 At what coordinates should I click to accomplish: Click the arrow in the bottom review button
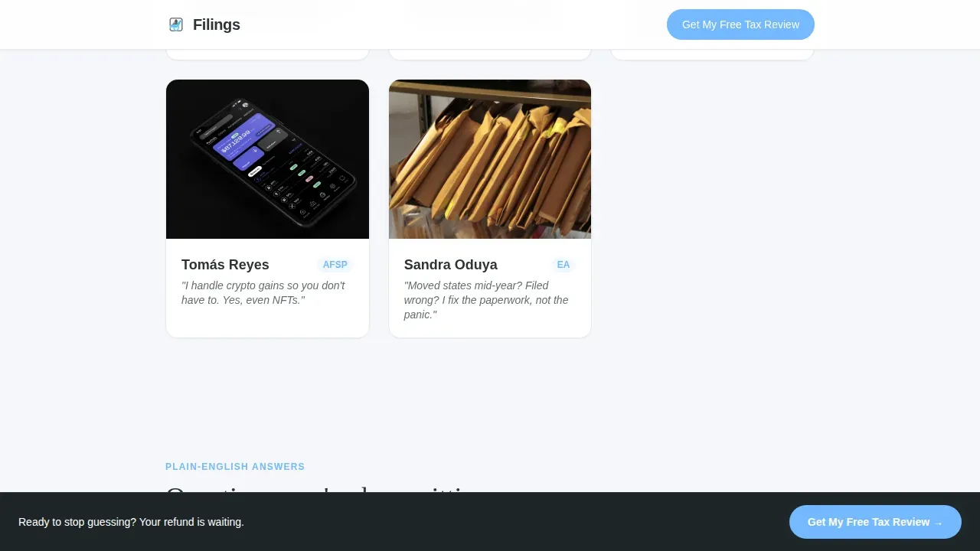click(x=938, y=523)
